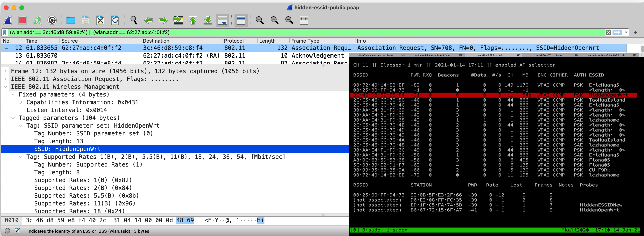The height and width of the screenshot is (236, 644).
Task: Switch to the root@OpenWrt ssh terminal tab
Action: click(x=548, y=55)
